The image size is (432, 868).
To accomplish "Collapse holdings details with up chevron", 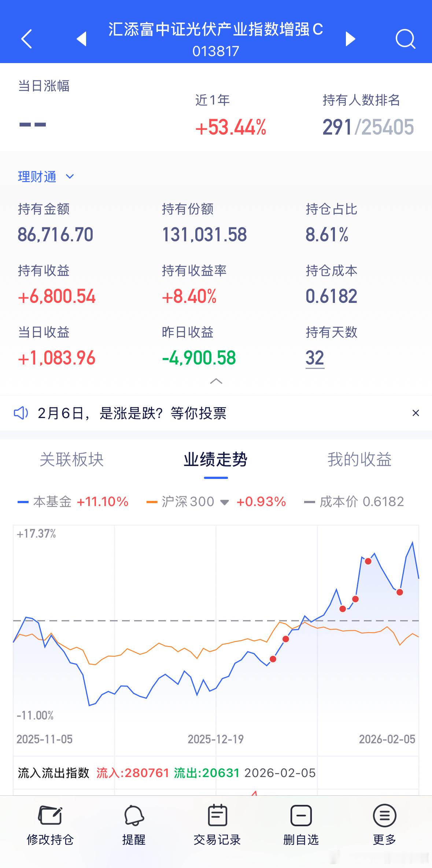I will 216,381.
